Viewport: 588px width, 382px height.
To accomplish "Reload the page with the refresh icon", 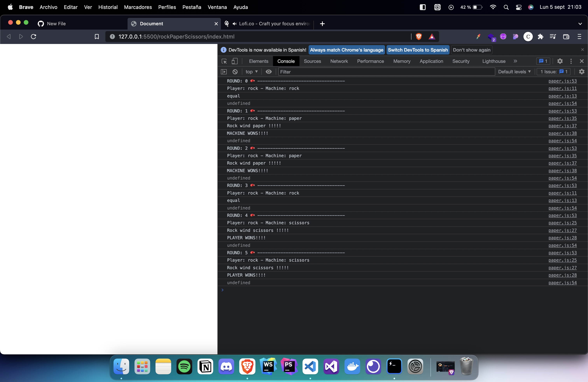I will (x=34, y=37).
